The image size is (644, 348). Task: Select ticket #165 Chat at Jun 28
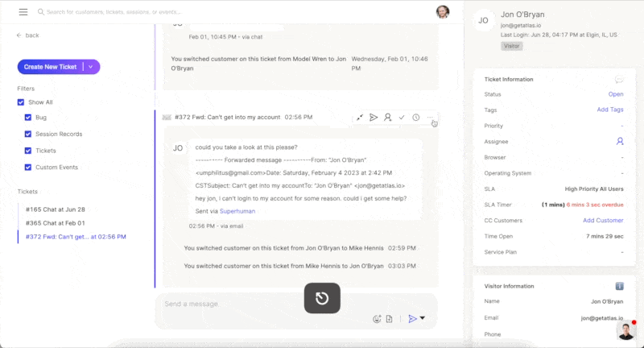(56, 209)
